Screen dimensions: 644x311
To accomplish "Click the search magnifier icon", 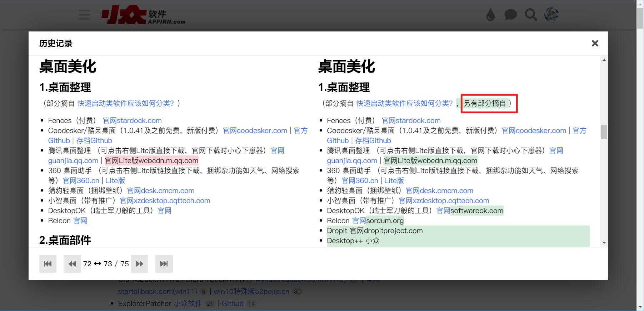I will click(x=531, y=15).
